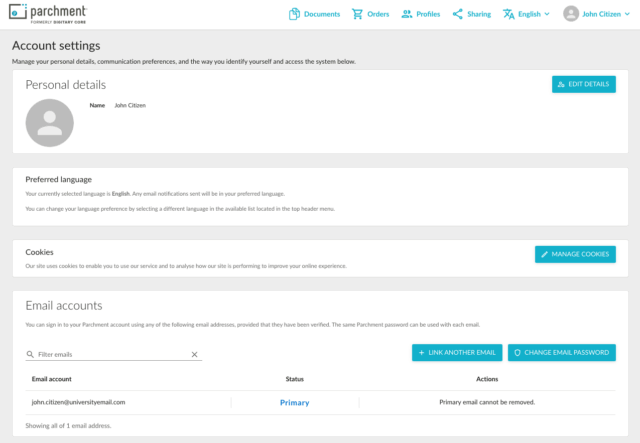This screenshot has width=640, height=443.
Task: Select Change Email Password button
Action: 562,352
